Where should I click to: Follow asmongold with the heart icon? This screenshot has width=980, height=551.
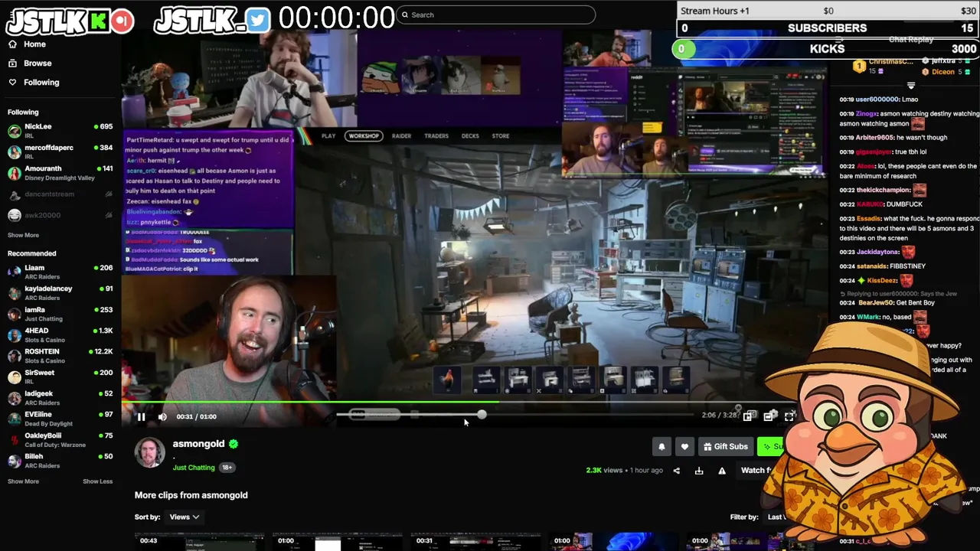tap(684, 447)
